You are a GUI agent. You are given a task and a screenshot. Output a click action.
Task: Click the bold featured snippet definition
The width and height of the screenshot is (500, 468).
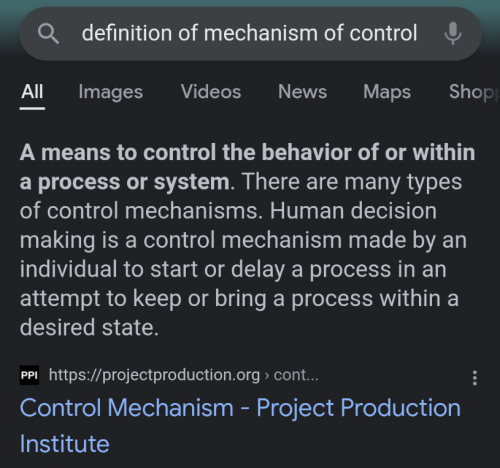[x=247, y=167]
